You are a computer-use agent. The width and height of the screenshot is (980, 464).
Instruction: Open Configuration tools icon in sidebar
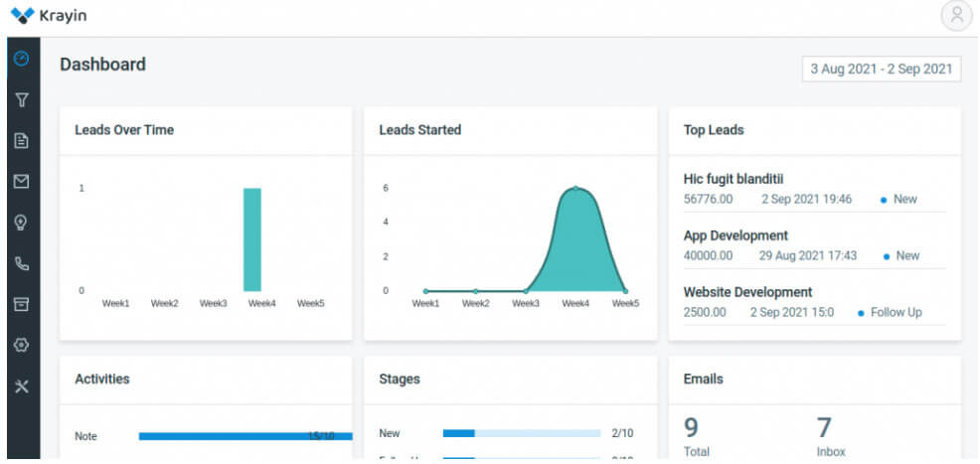click(22, 387)
